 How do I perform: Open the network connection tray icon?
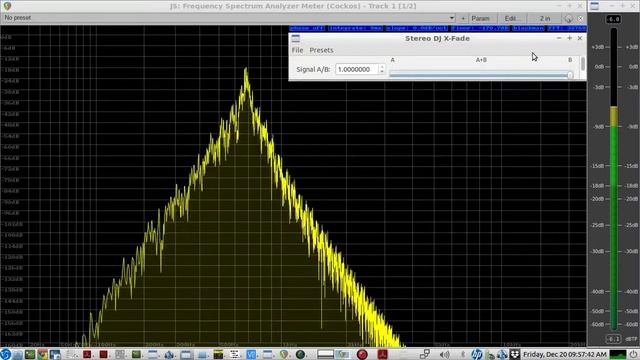click(x=424, y=354)
